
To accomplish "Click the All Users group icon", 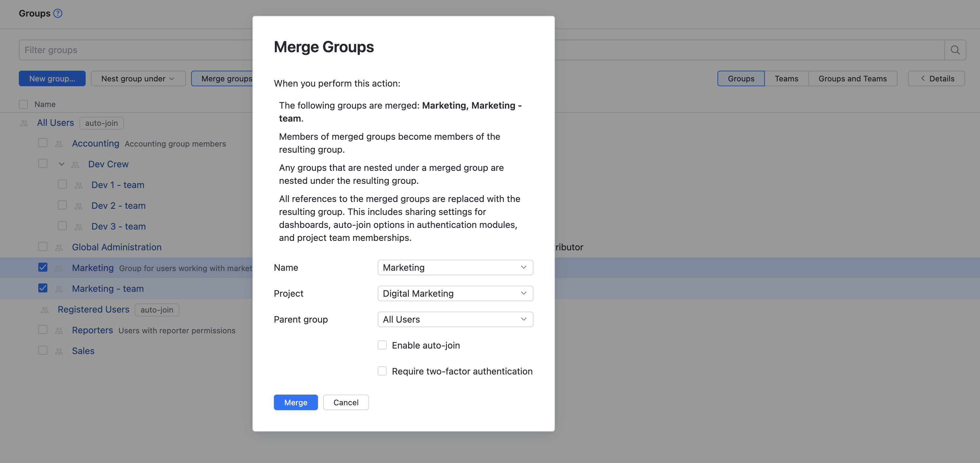I will tap(24, 123).
